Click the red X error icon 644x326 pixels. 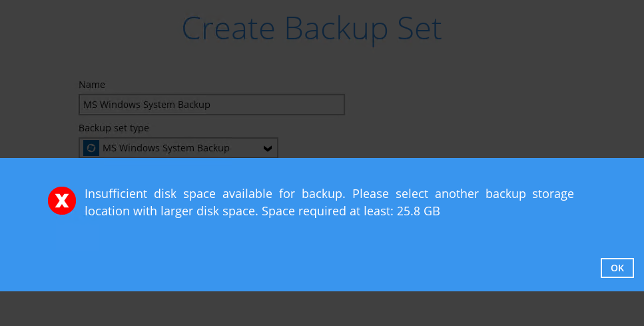(62, 201)
